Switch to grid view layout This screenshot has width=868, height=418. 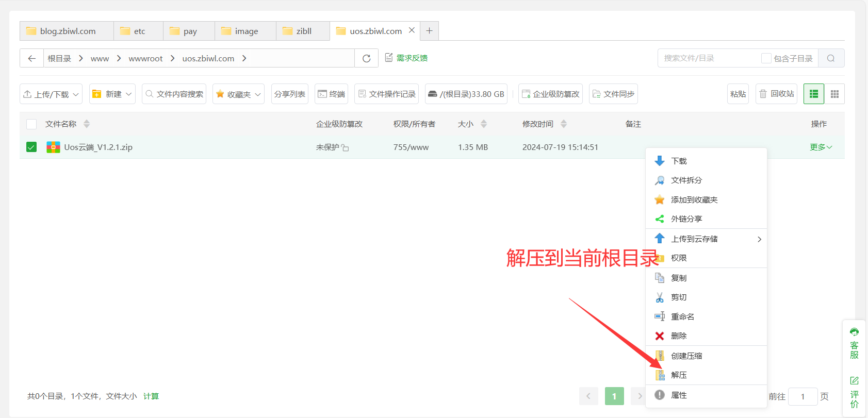coord(834,94)
